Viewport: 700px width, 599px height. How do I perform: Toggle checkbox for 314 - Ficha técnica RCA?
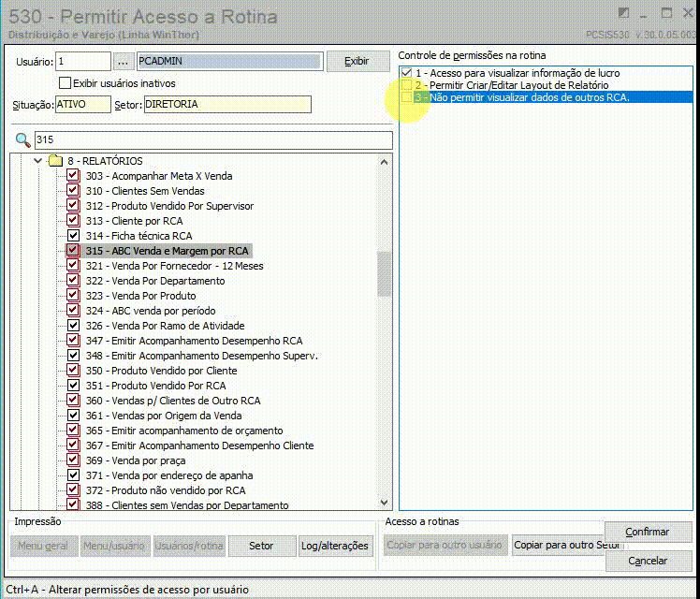73,235
